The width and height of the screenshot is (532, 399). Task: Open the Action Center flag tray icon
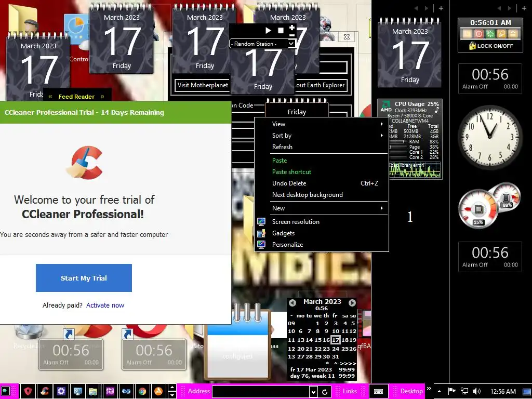click(x=452, y=391)
